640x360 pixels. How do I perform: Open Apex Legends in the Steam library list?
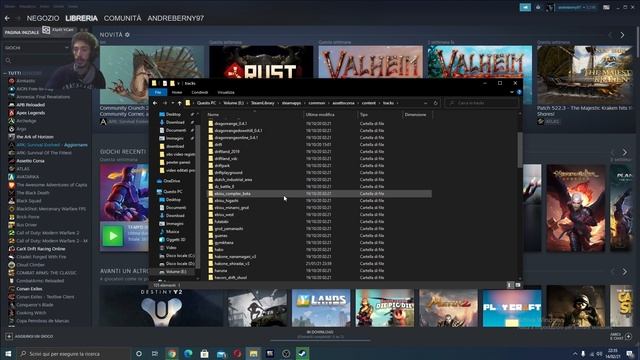31,113
